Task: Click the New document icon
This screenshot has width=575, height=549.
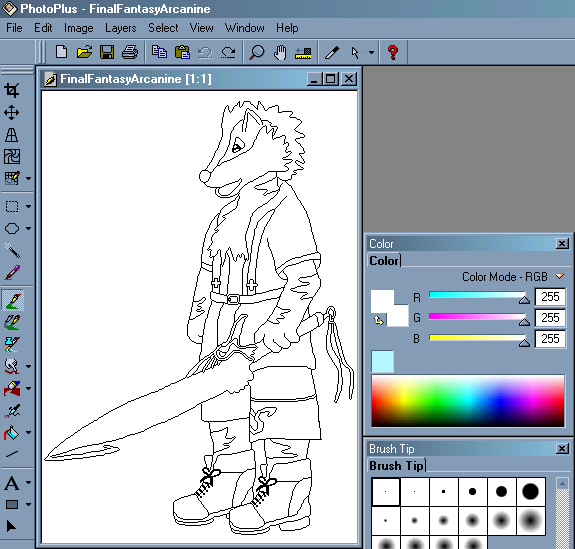Action: pyautogui.click(x=61, y=52)
